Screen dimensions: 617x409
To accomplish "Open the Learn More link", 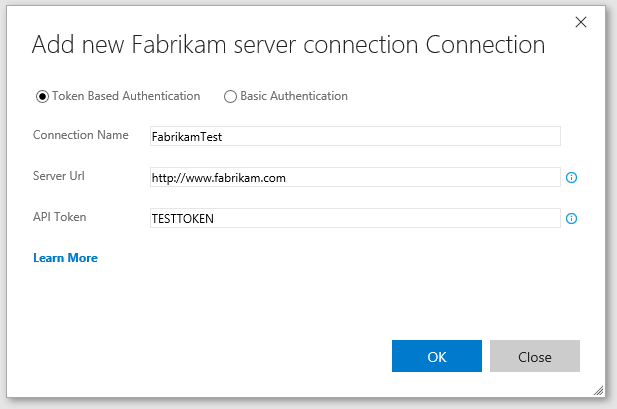I will click(x=65, y=258).
